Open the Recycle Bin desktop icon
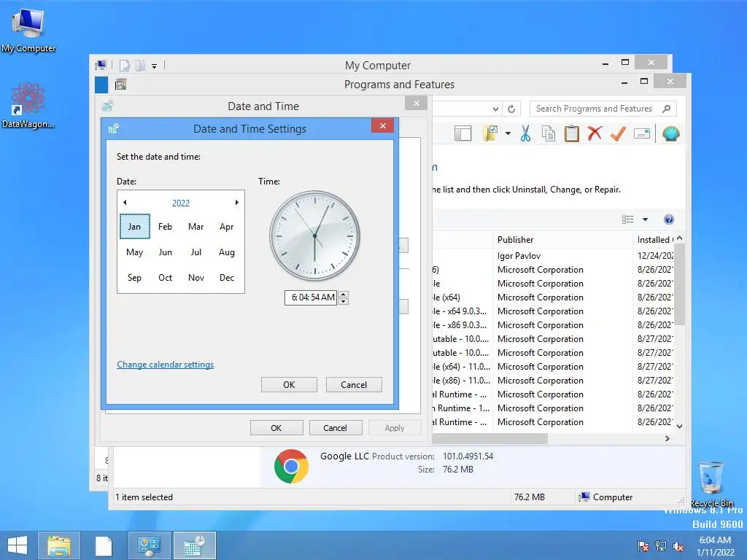 [711, 484]
